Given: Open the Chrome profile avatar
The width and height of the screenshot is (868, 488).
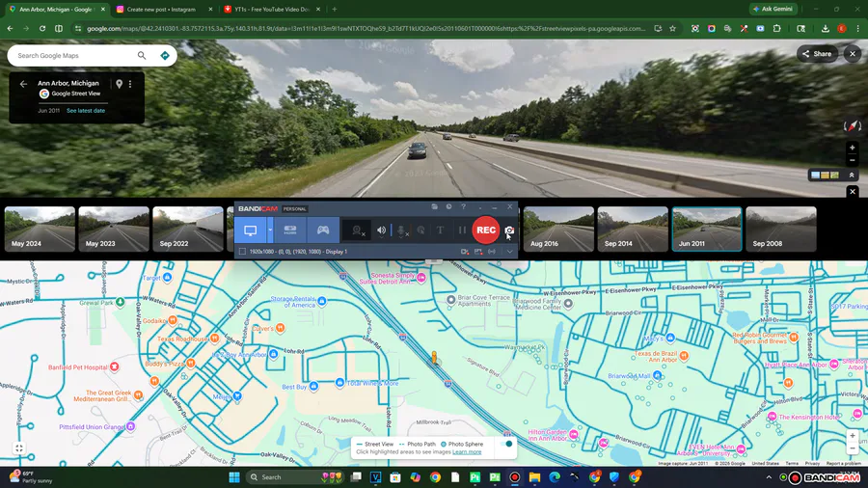Looking at the screenshot, I should click(x=842, y=28).
